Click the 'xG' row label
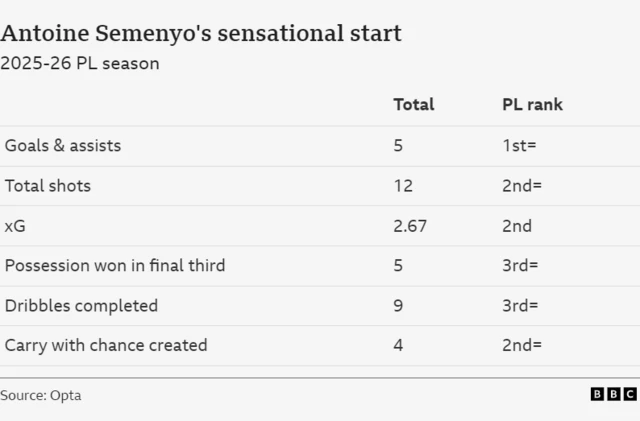Screen dimensions: 640x421 coord(15,226)
